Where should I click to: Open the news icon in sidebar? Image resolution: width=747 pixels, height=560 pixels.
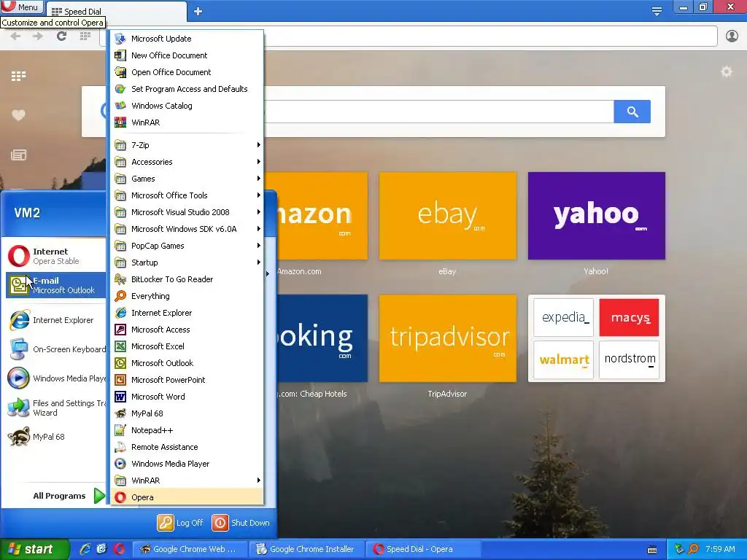point(18,155)
